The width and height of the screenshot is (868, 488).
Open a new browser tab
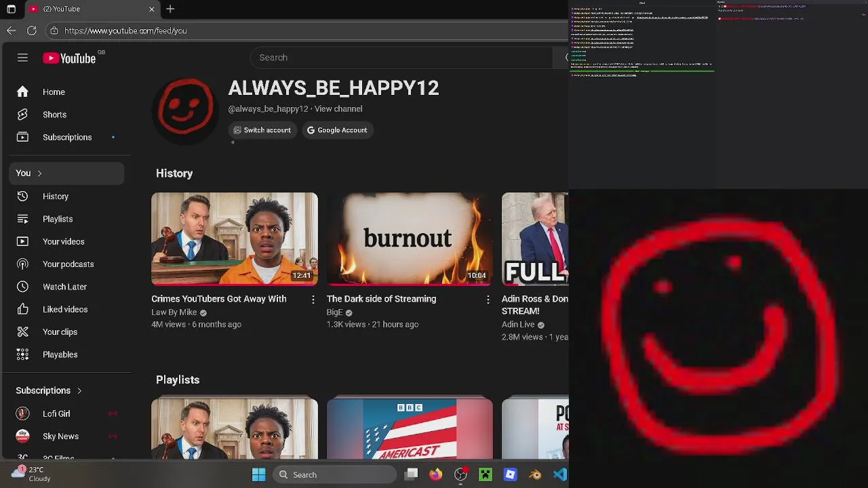tap(170, 9)
